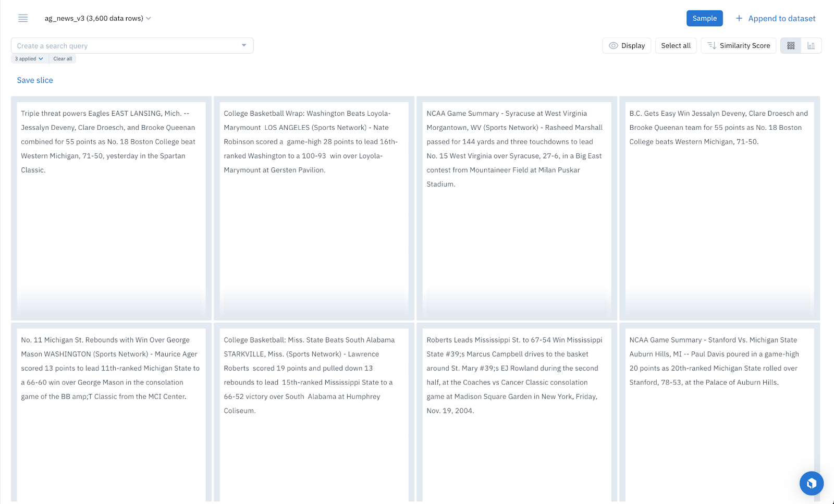Click the Sample button

point(705,18)
